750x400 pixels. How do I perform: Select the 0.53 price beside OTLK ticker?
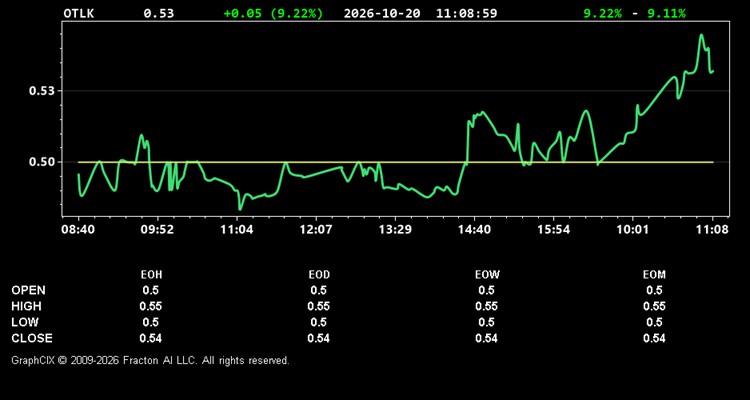[159, 13]
